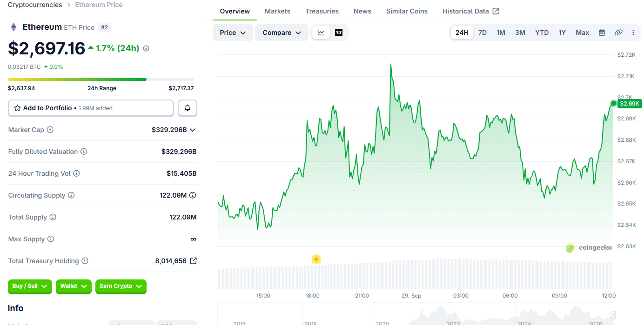Select the 7D time range
Screen dimensions: 644x325
coord(483,33)
